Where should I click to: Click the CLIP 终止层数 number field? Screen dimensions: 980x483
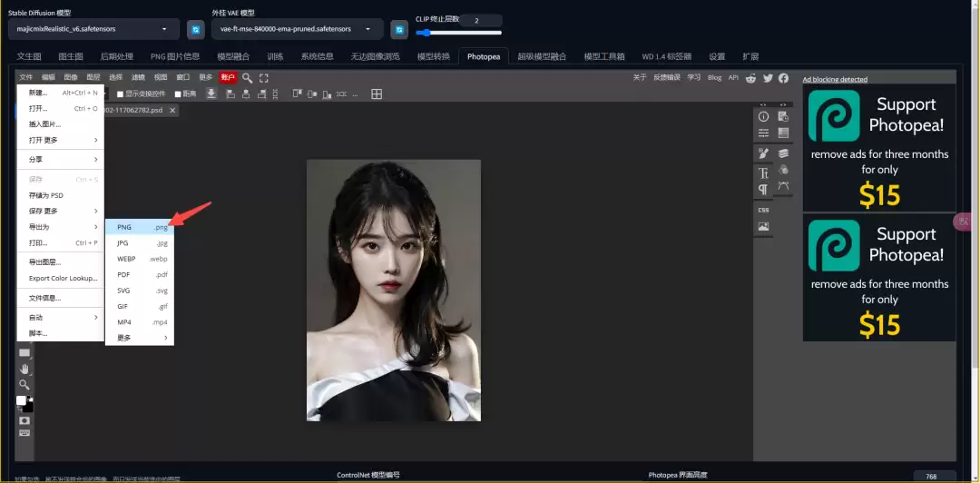[x=481, y=21]
